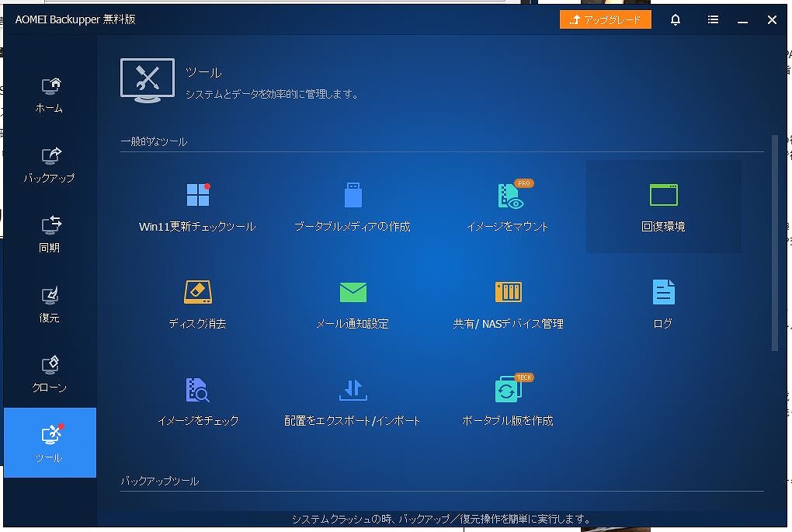Open the notification bell
Image resolution: width=792 pixels, height=532 pixels.
[676, 19]
